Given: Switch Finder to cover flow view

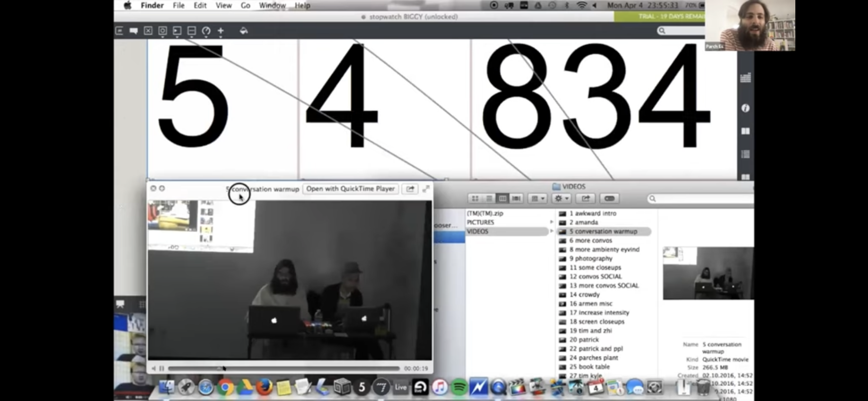Looking at the screenshot, I should coord(516,199).
